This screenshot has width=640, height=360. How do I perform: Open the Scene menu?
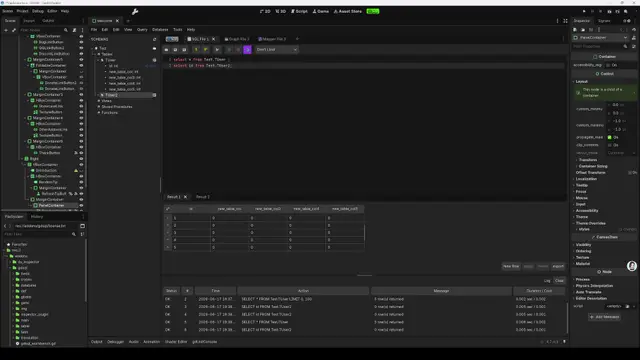click(x=8, y=11)
